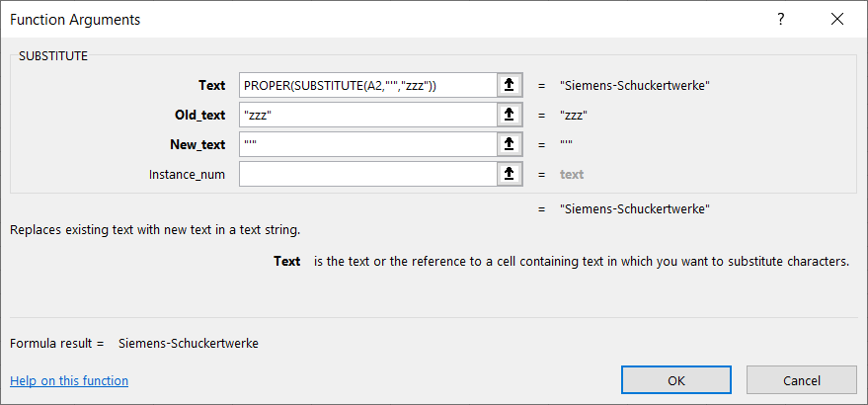Click the Function Arguments title bar
Viewport: 868px width, 405px height.
click(296, 19)
